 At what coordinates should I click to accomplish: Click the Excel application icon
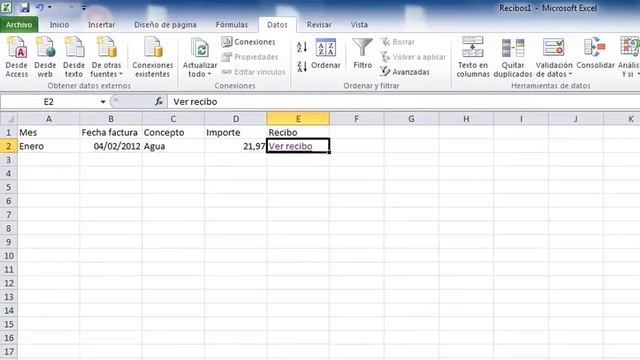click(7, 7)
